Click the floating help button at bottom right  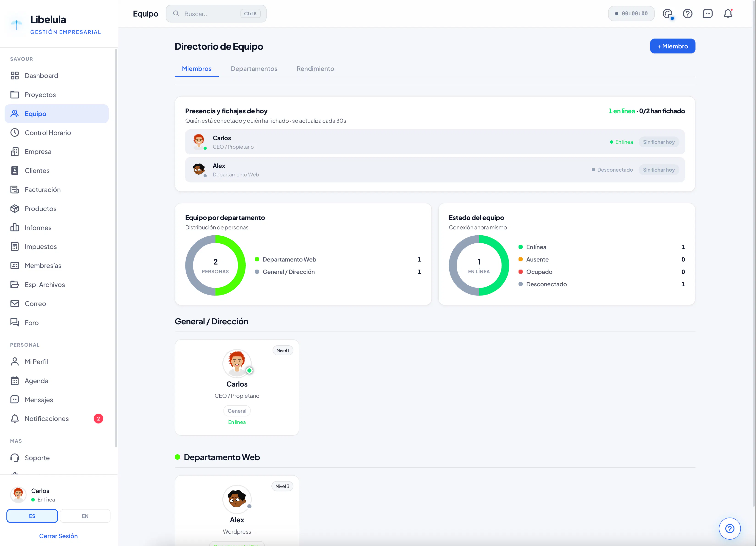730,528
